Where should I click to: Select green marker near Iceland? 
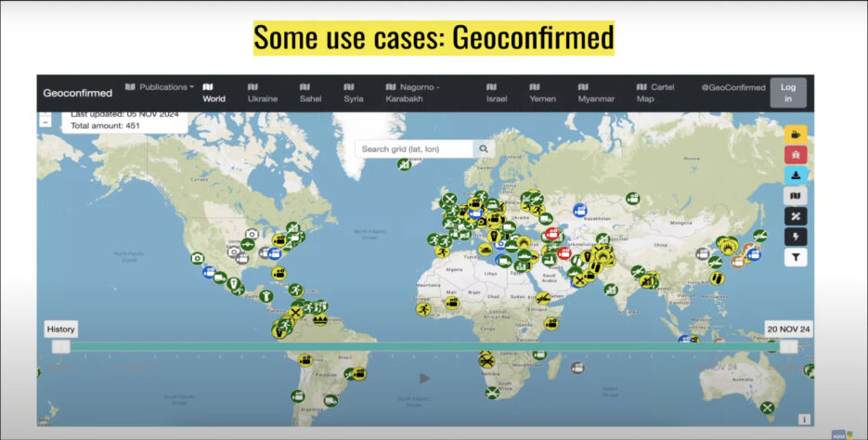(x=405, y=163)
